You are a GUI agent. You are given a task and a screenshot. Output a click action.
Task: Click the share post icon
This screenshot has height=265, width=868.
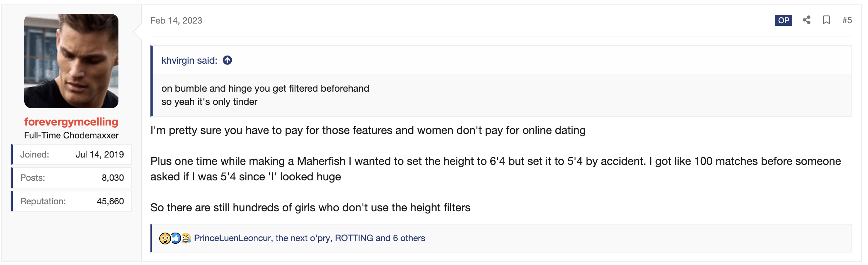[x=807, y=20]
